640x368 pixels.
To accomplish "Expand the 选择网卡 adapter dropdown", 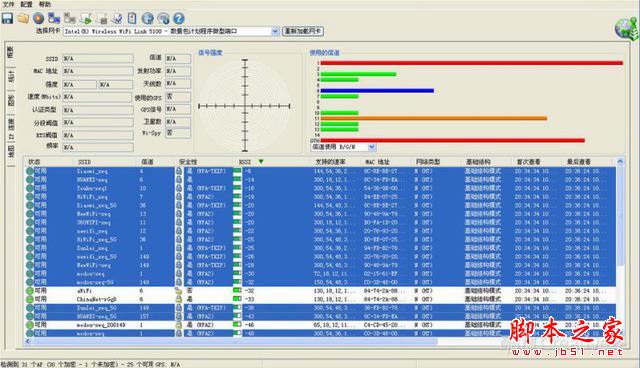I will point(275,31).
